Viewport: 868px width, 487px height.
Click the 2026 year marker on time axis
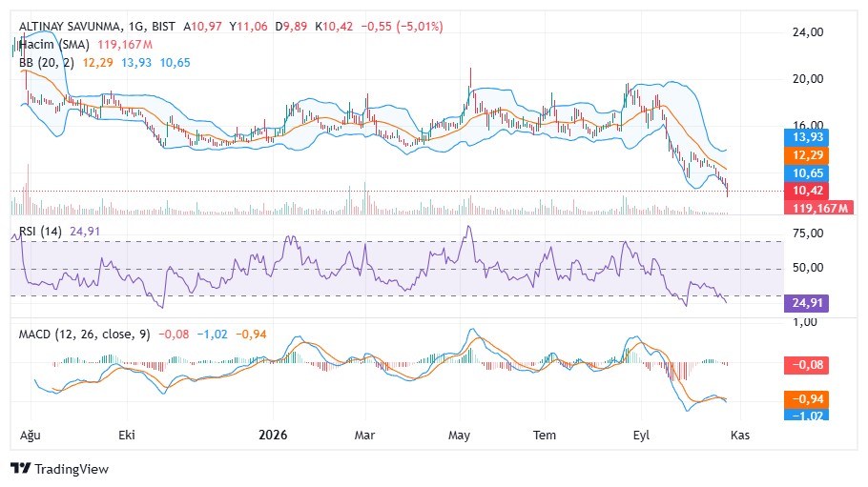coord(273,435)
